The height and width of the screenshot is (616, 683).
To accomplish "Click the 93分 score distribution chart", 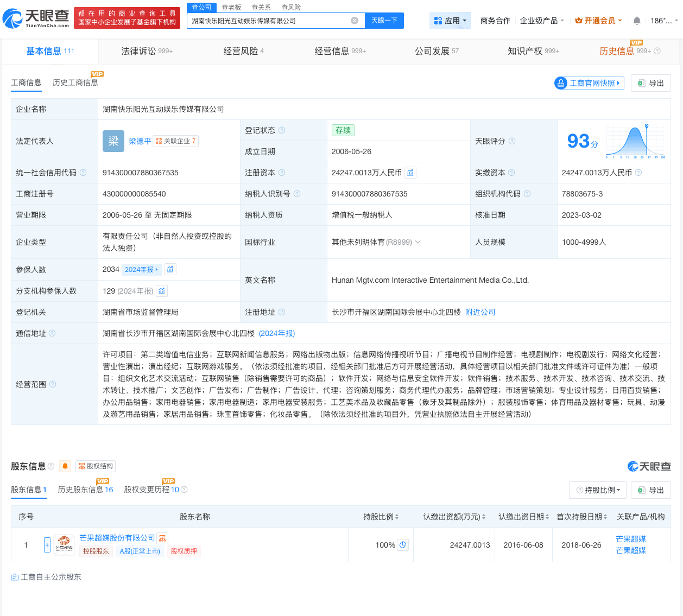I will tap(635, 141).
